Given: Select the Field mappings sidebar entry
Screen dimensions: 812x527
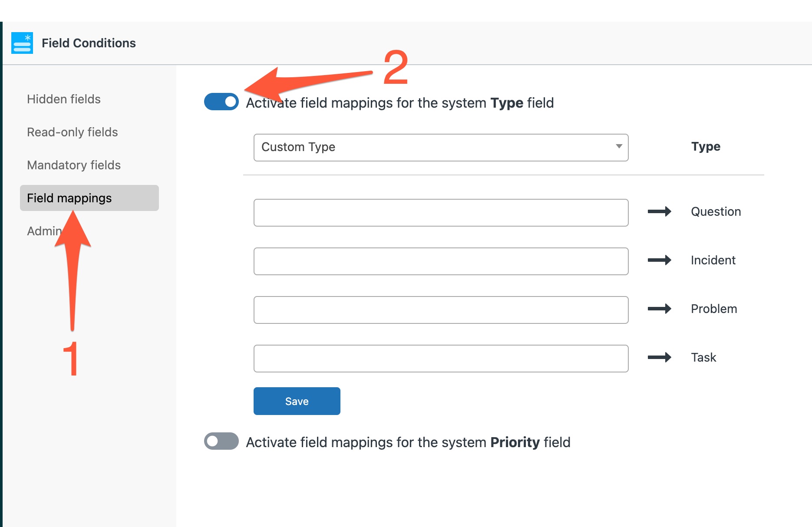Looking at the screenshot, I should click(69, 198).
